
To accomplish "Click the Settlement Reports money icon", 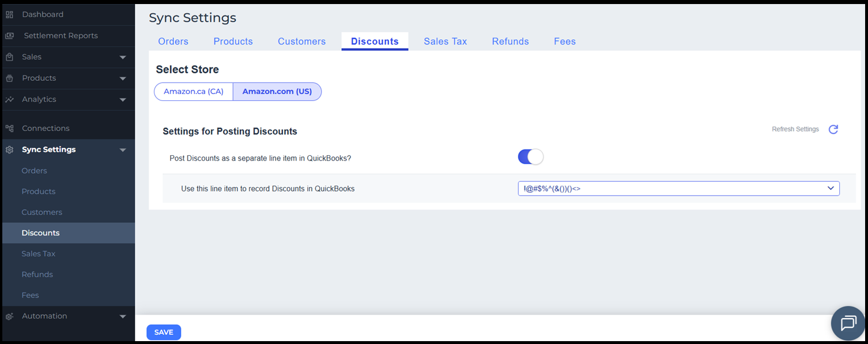I will pos(9,36).
